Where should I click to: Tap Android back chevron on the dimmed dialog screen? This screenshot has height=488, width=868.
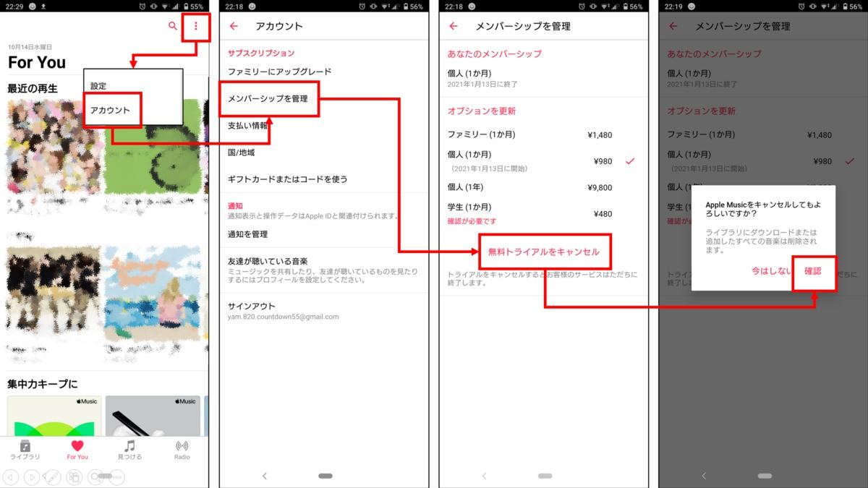[x=704, y=476]
